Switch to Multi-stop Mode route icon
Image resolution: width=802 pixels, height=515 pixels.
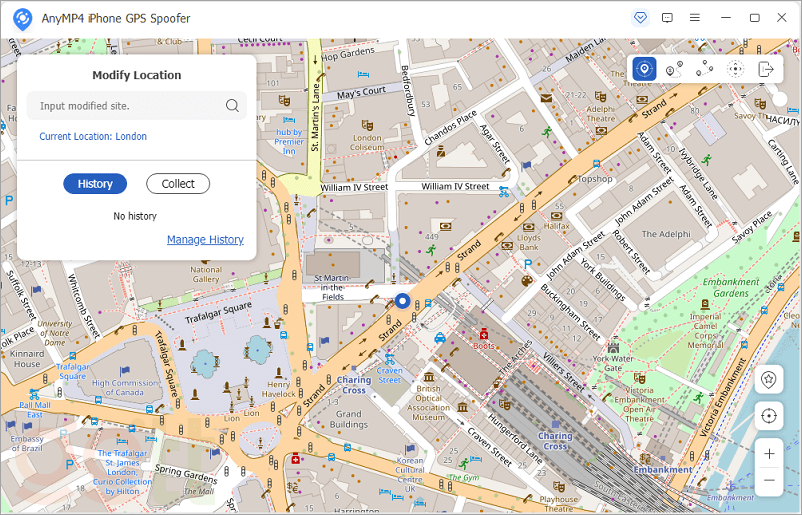click(x=705, y=69)
